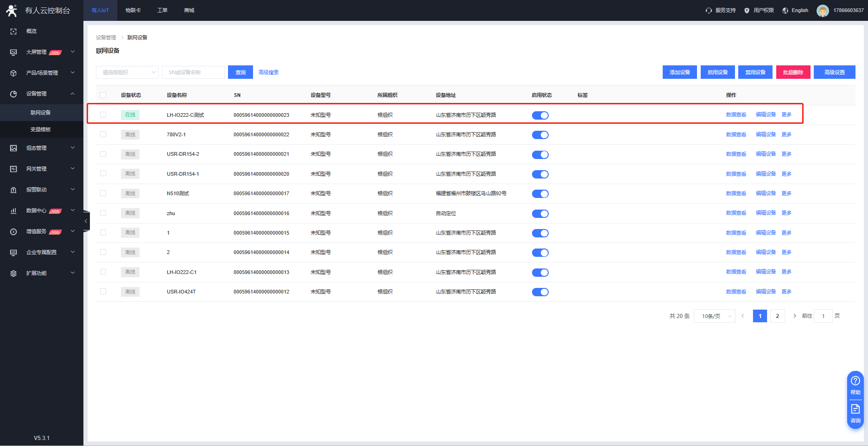Click the 产品/场景管理 cube icon
Screen dimensions: 868x446
pos(13,73)
